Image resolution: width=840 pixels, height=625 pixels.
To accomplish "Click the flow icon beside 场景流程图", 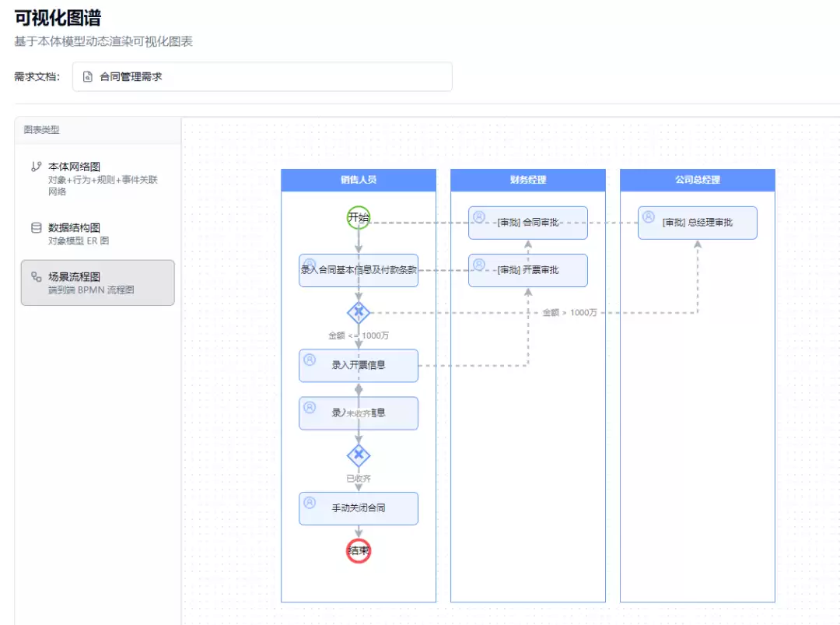I will (x=36, y=276).
